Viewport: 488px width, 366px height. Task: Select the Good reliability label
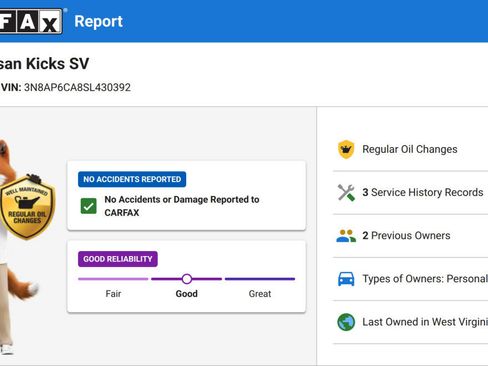point(187,294)
